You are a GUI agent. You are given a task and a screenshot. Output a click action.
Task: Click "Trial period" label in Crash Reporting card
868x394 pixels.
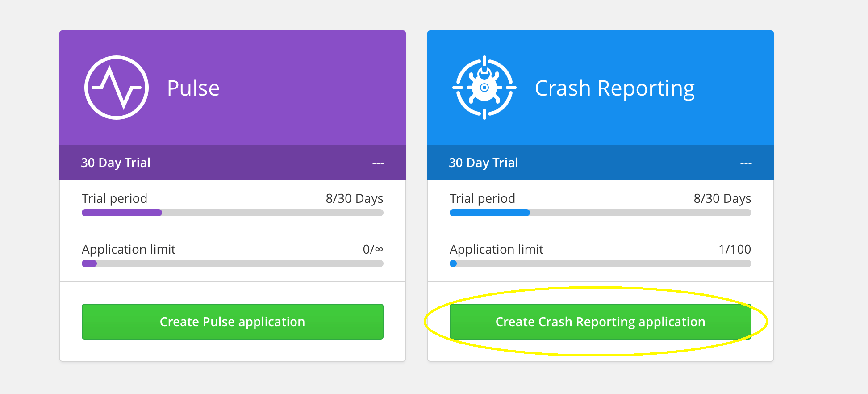(x=482, y=199)
